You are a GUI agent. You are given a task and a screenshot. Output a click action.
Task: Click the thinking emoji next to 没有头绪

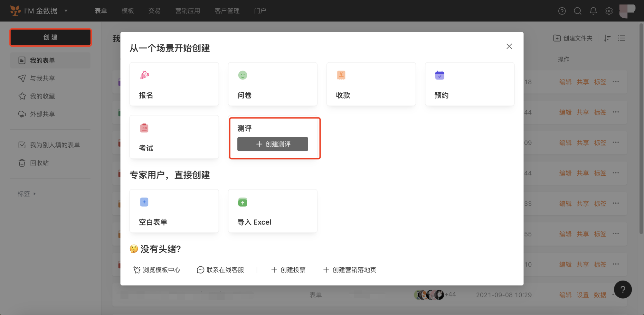[x=134, y=249]
